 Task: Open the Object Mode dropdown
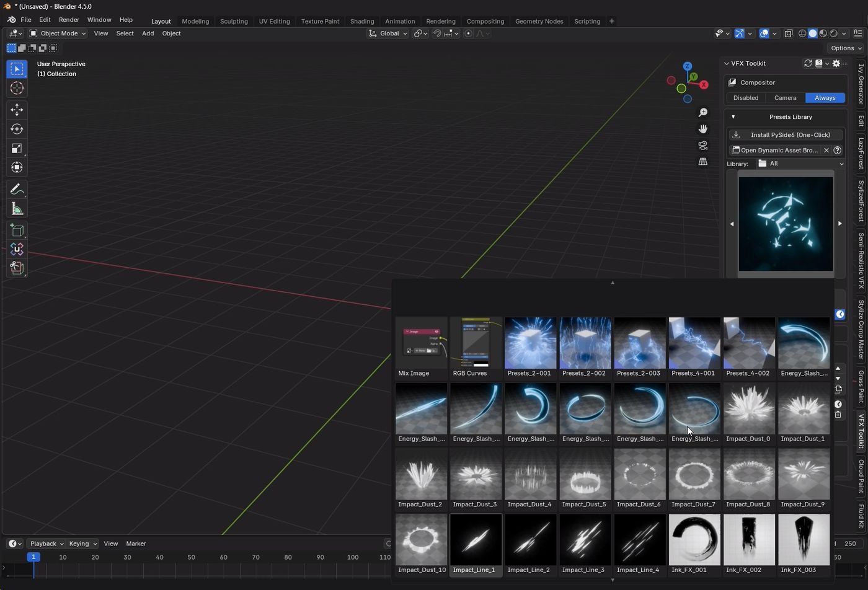pos(58,33)
